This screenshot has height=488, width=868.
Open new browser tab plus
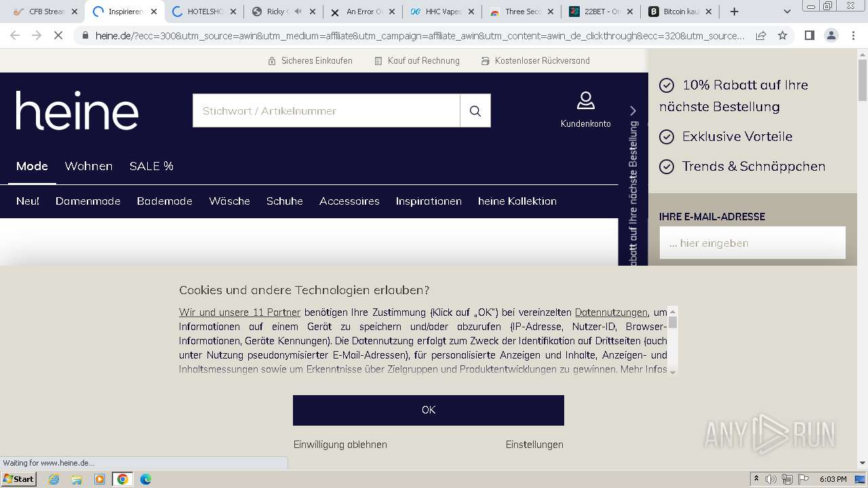pos(734,12)
